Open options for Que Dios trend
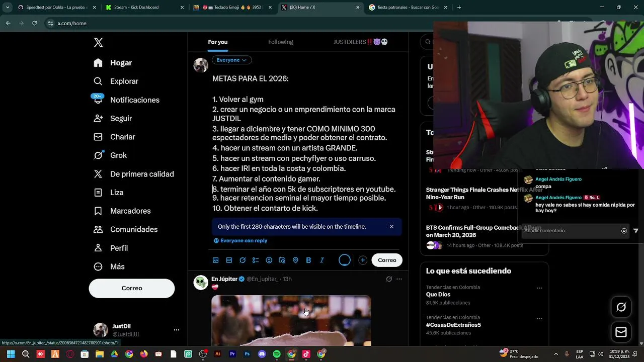644x362 pixels. click(x=539, y=289)
